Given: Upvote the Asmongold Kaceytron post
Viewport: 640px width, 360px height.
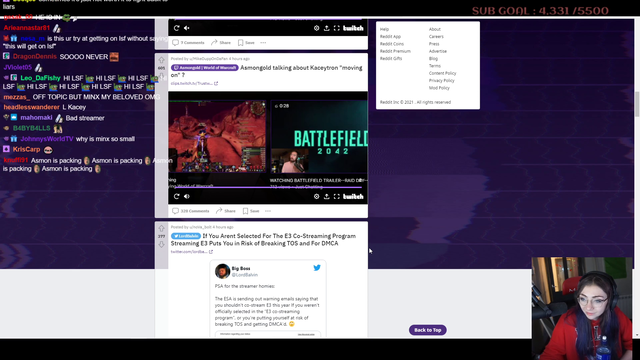Looking at the screenshot, I should (161, 60).
